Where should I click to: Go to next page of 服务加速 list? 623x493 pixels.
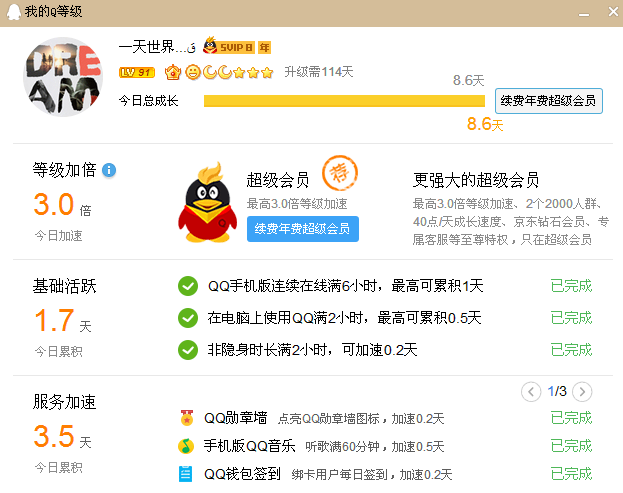coord(582,392)
